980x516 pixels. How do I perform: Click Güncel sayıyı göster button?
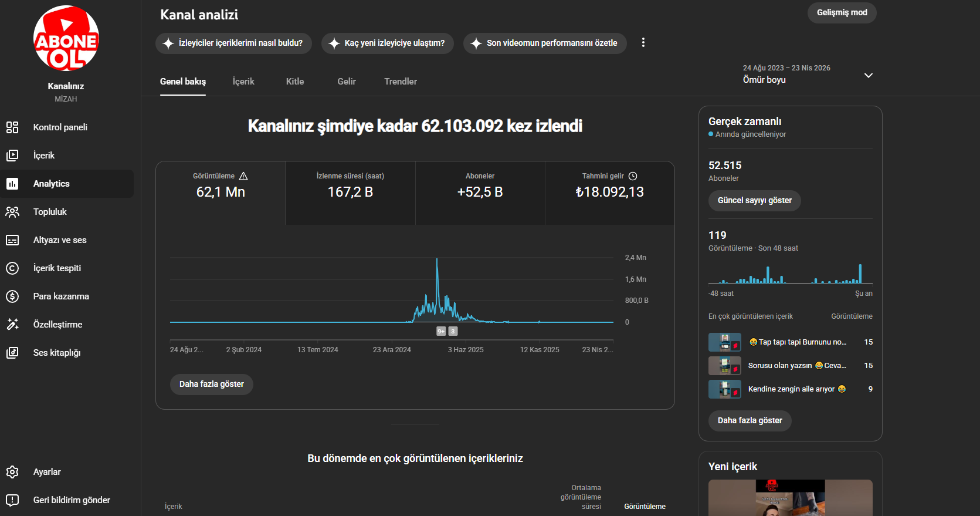pyautogui.click(x=755, y=201)
